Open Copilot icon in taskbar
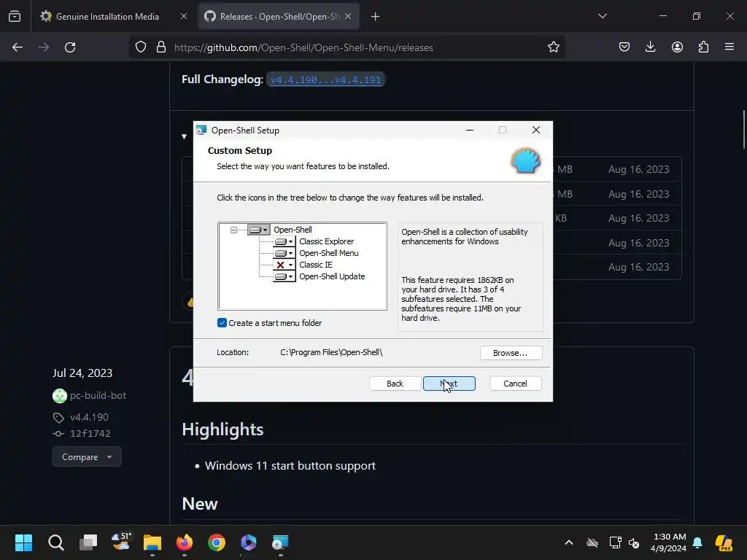747x560 pixels. [x=249, y=542]
